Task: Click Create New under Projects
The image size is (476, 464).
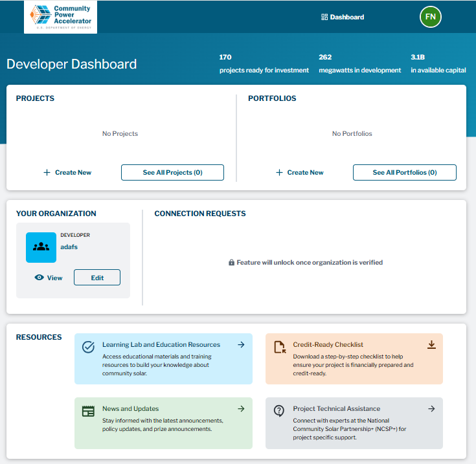Action: pos(67,172)
